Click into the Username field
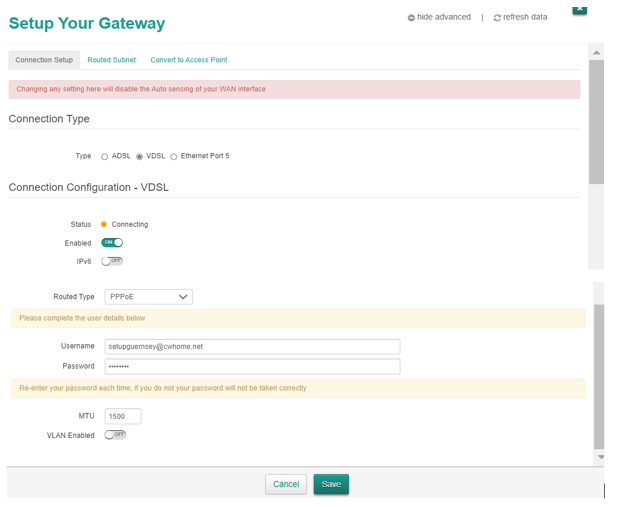 point(252,346)
